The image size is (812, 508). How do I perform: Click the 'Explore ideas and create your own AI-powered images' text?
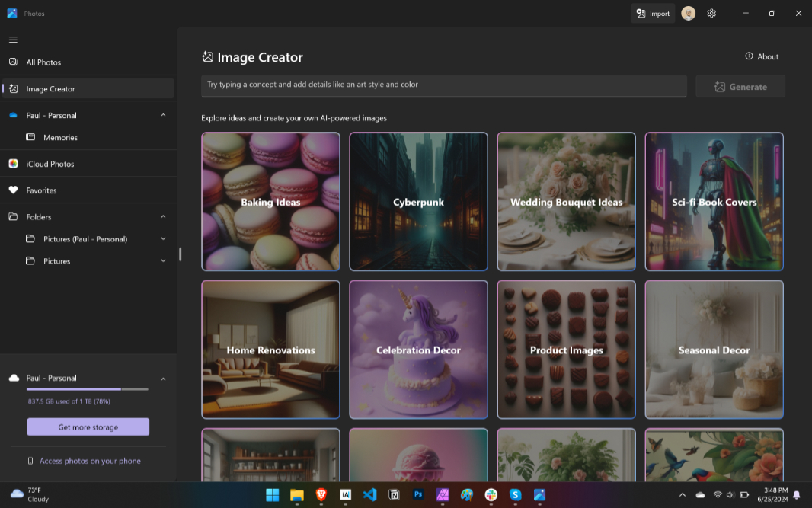[294, 118]
